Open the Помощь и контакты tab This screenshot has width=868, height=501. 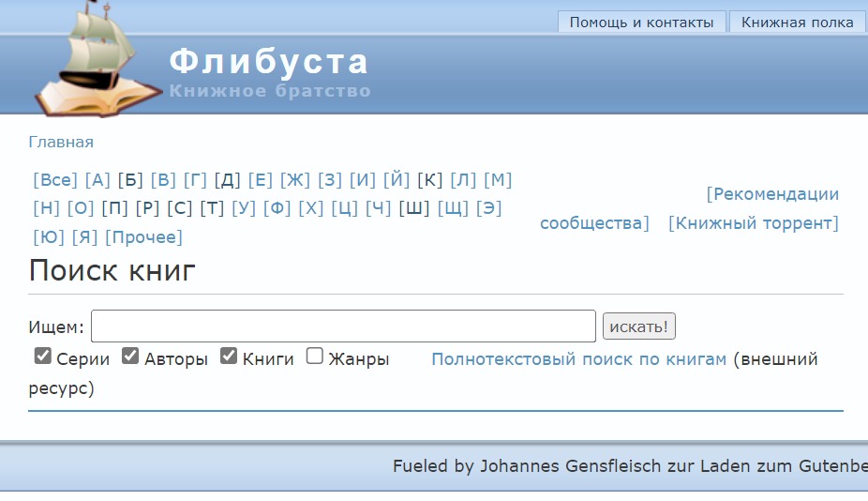(641, 23)
